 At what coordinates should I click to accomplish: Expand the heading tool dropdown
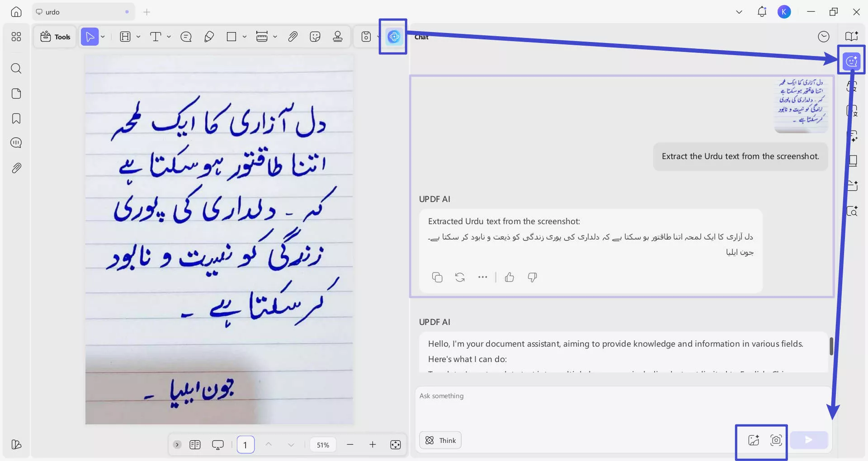pyautogui.click(x=138, y=37)
